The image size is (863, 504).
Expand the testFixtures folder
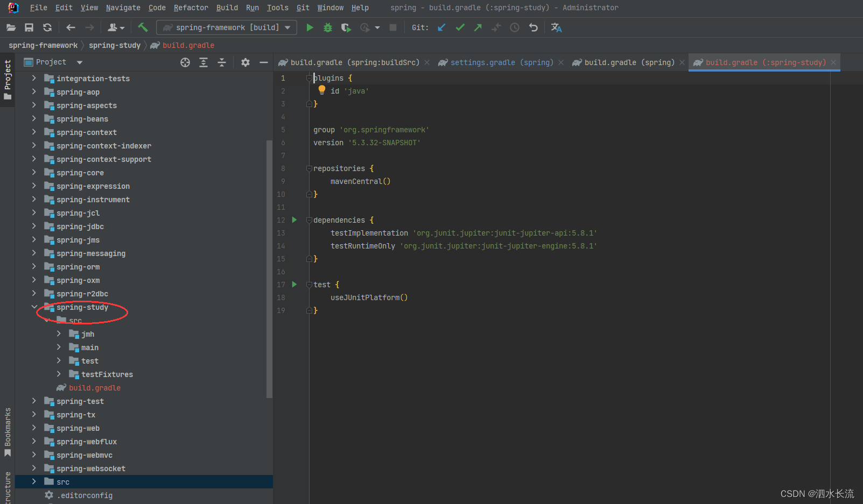coord(59,374)
